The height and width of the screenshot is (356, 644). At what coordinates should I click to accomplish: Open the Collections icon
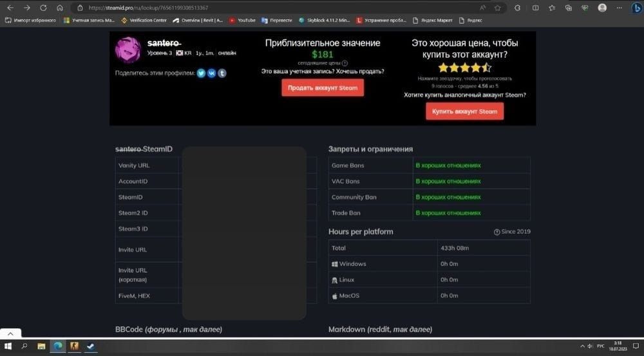[569, 8]
